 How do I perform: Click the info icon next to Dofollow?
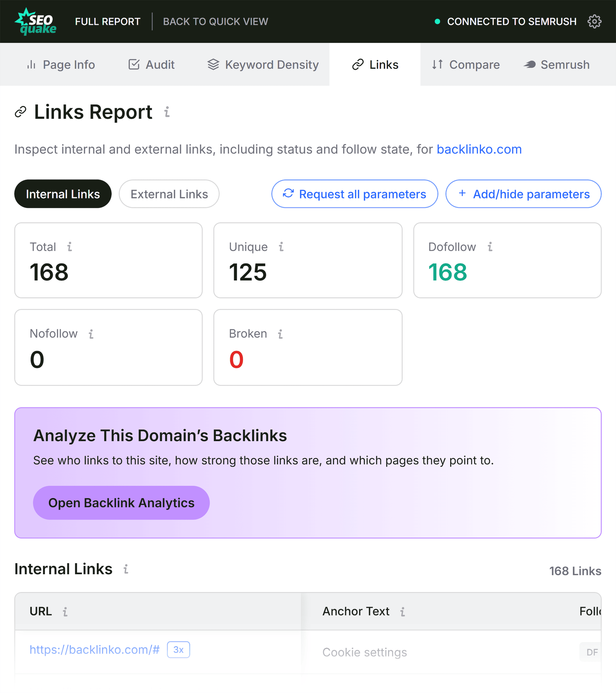[x=490, y=246]
